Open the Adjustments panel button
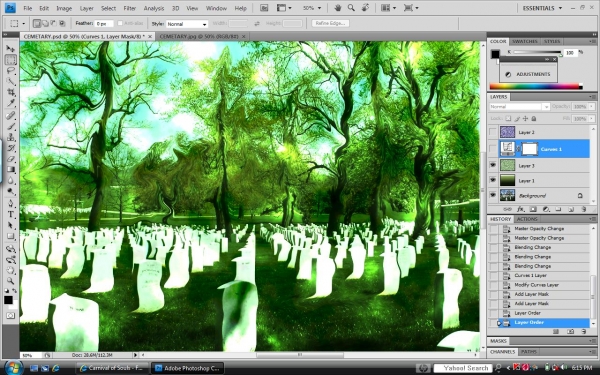 (x=528, y=74)
